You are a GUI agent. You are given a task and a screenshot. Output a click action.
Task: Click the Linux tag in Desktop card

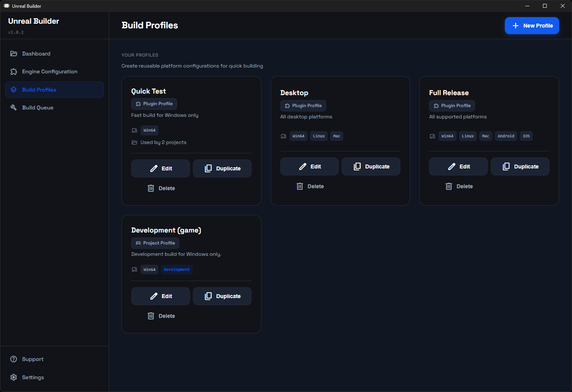(x=319, y=136)
